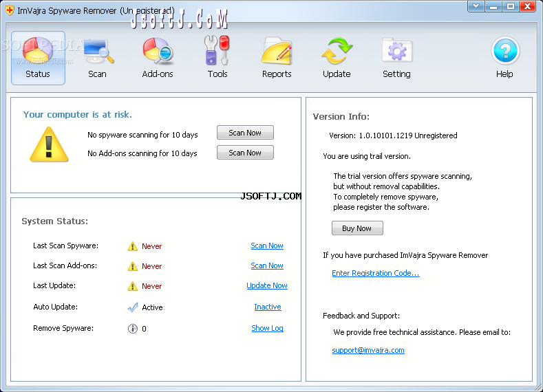Image resolution: width=543 pixels, height=392 pixels.
Task: Click the 'Version Info:' heading
Action: point(341,117)
